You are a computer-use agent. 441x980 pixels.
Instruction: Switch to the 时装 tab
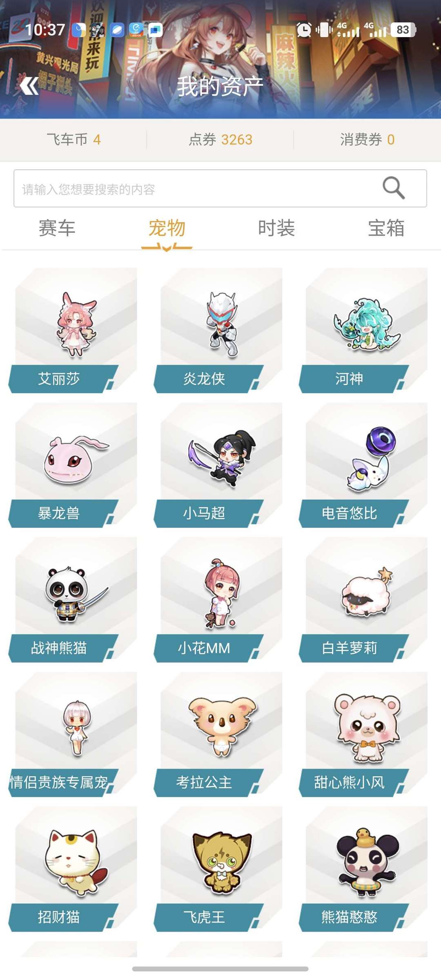tap(276, 228)
